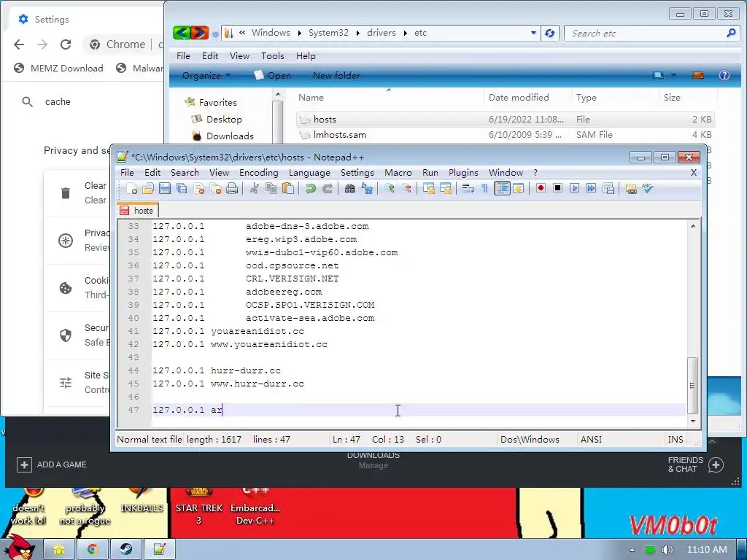Screen dimensions: 747x560
Task: Save the hosts file with the Save icon
Action: [165, 189]
